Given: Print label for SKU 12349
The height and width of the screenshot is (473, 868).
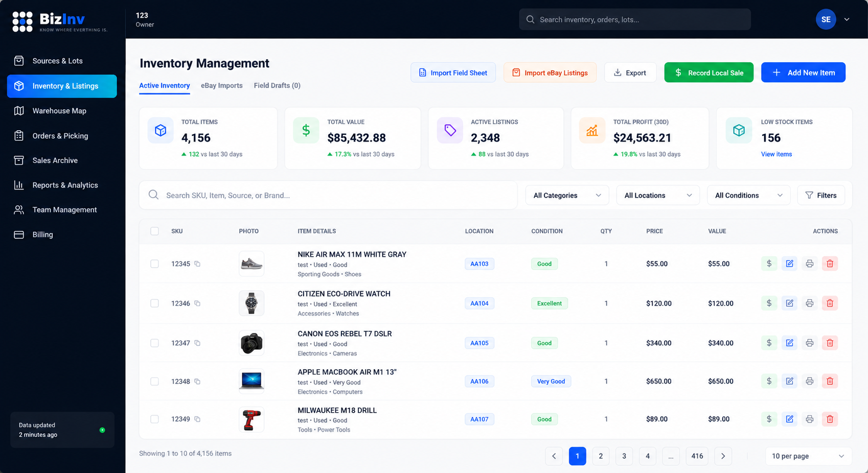Looking at the screenshot, I should (x=810, y=419).
